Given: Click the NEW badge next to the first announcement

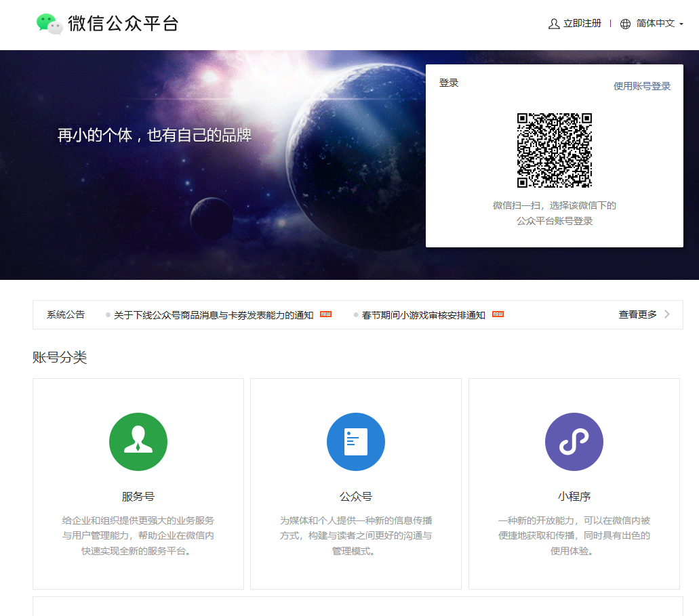Looking at the screenshot, I should click(324, 314).
